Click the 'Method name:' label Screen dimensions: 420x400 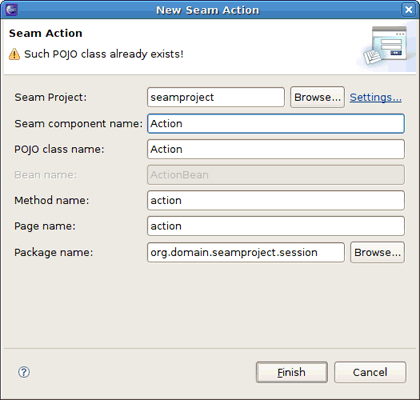[51, 200]
